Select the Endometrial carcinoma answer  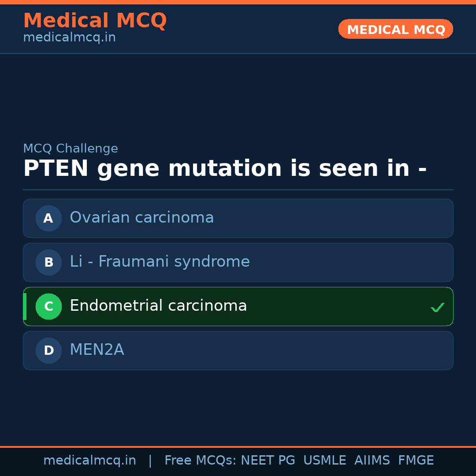158,306
